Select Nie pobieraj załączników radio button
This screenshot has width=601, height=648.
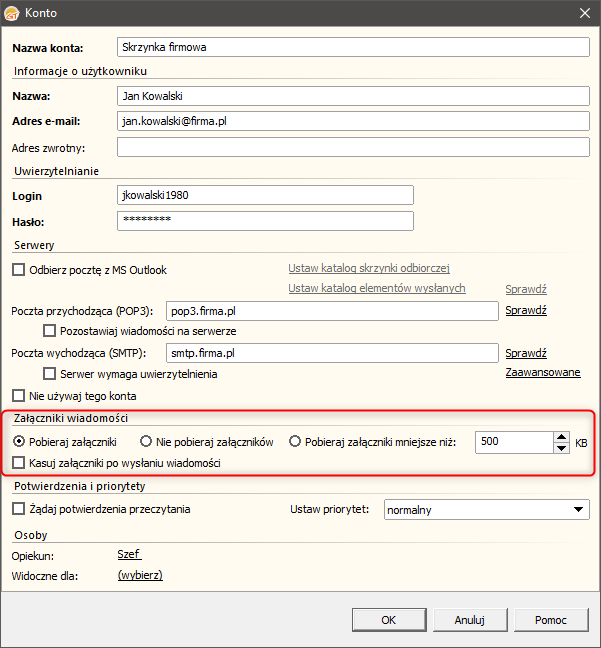click(145, 441)
